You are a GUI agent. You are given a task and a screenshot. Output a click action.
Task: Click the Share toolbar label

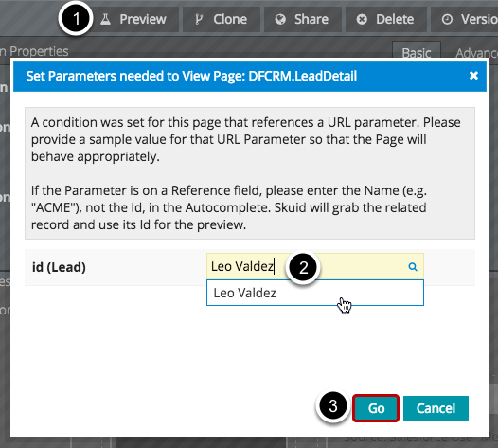coord(311,19)
